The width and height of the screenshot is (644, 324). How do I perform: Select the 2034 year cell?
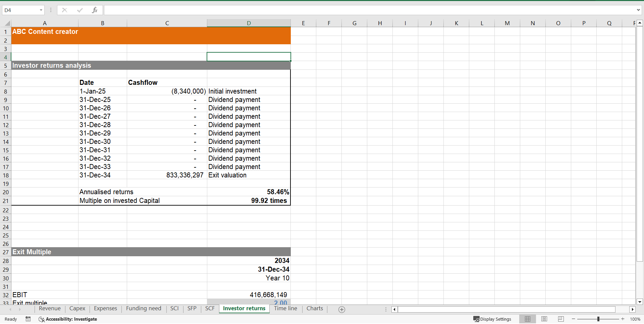click(x=249, y=261)
